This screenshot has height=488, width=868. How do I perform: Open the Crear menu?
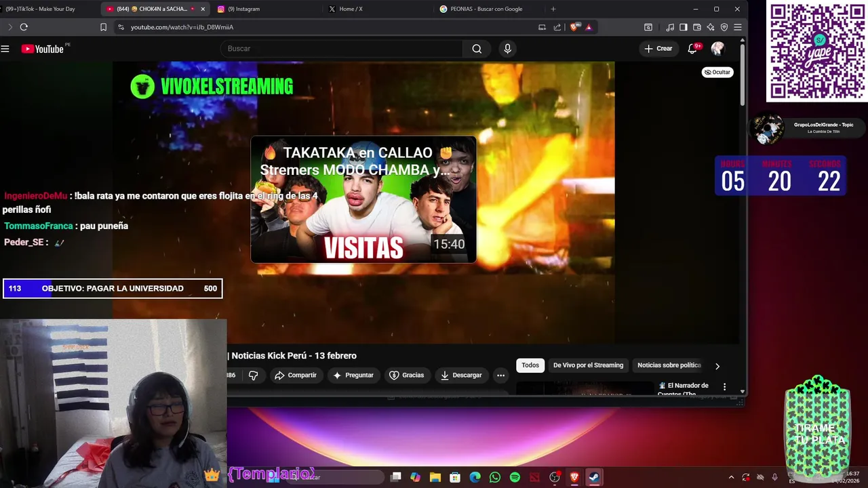coord(658,49)
